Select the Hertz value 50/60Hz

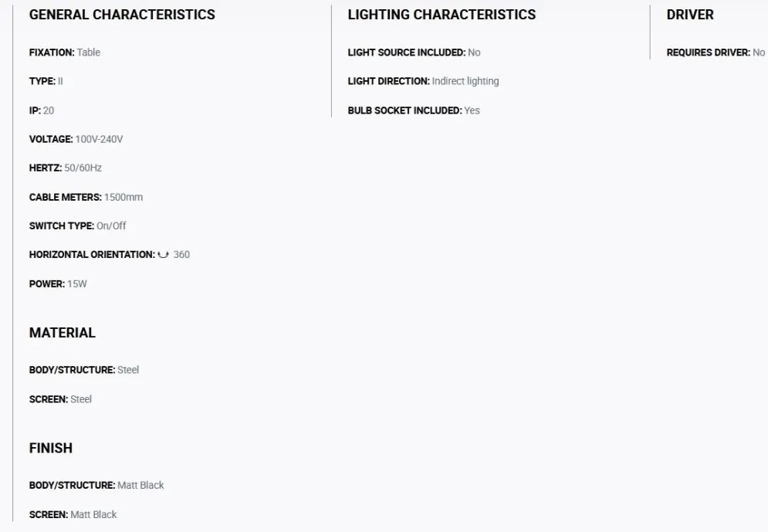click(x=83, y=168)
